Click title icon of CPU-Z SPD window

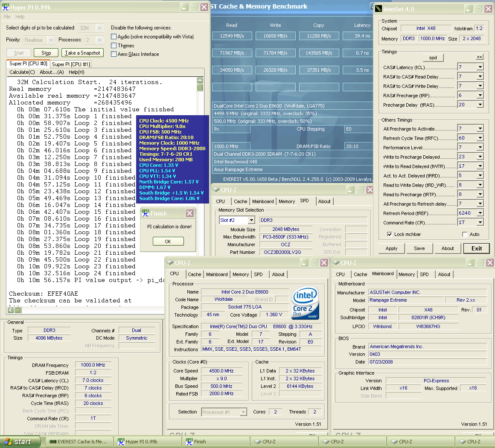click(x=216, y=189)
